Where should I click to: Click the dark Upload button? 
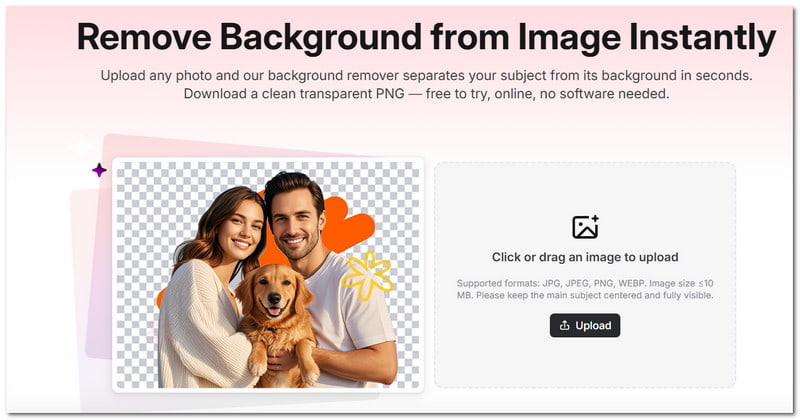click(x=585, y=326)
